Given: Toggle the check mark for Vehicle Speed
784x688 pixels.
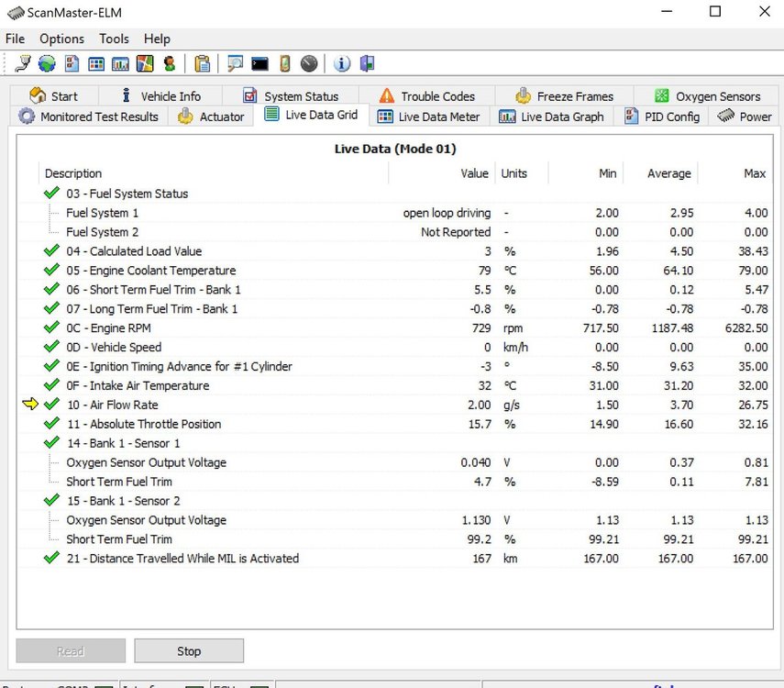Looking at the screenshot, I should (x=51, y=348).
